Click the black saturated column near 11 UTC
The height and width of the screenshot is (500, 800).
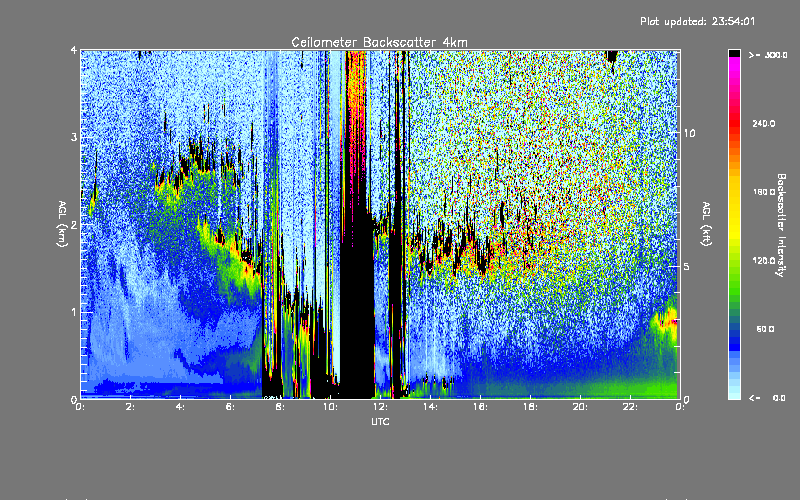tap(357, 306)
